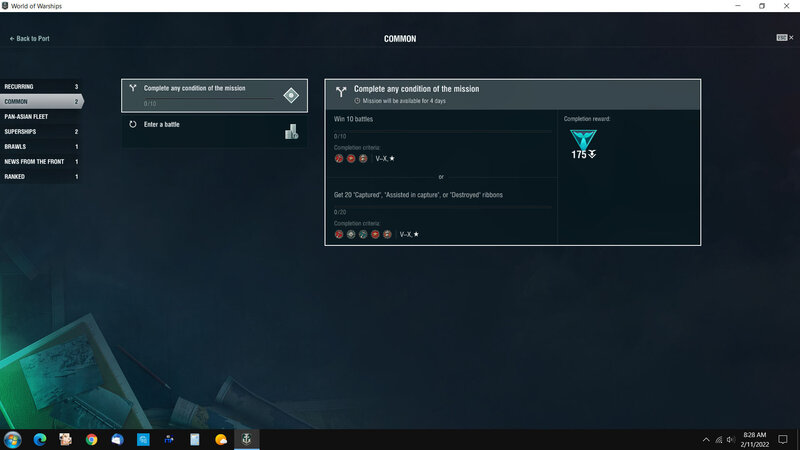Click first battle type icon under Win 10 battles
The width and height of the screenshot is (800, 450).
coord(339,158)
